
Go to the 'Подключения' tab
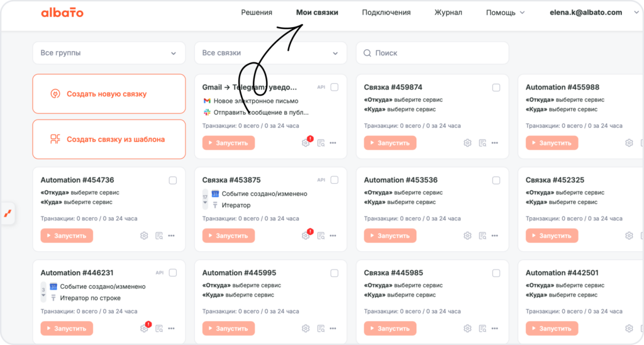(x=386, y=13)
